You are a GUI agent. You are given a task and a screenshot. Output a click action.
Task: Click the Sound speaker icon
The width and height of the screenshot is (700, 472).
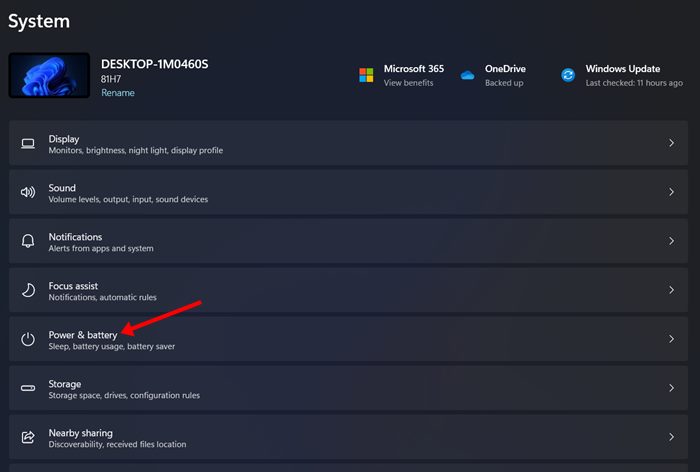point(28,192)
